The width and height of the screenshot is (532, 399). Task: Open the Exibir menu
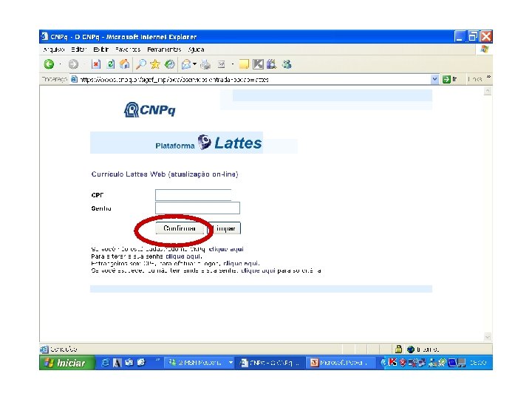point(100,50)
